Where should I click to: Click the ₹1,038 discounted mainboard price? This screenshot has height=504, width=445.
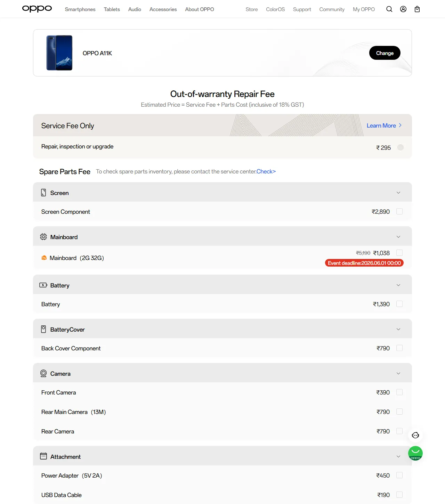(381, 253)
